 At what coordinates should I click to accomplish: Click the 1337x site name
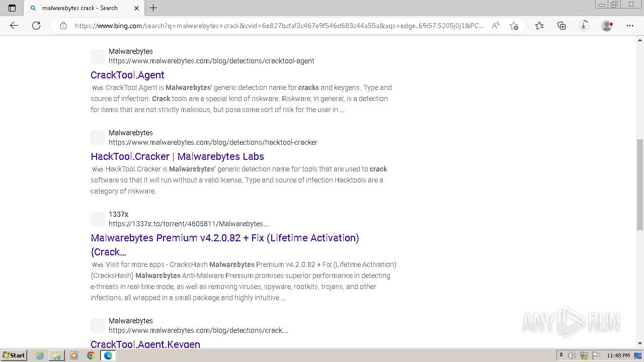118,214
